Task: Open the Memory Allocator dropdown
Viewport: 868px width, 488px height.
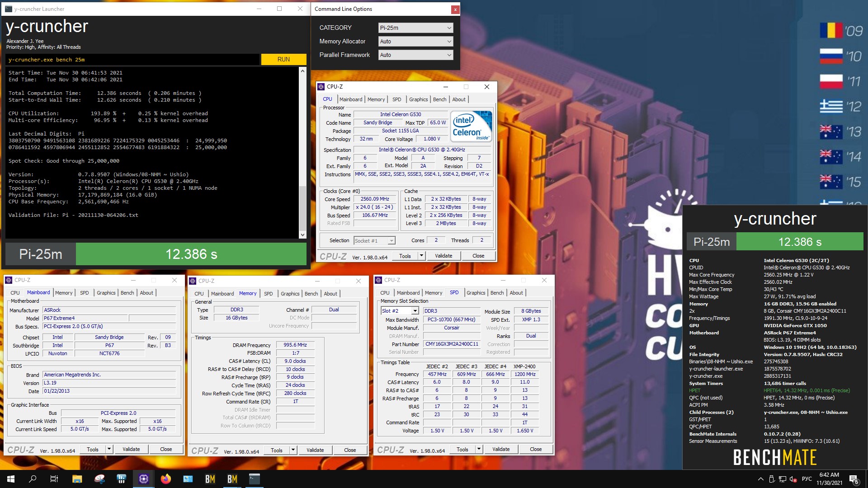Action: coord(415,41)
